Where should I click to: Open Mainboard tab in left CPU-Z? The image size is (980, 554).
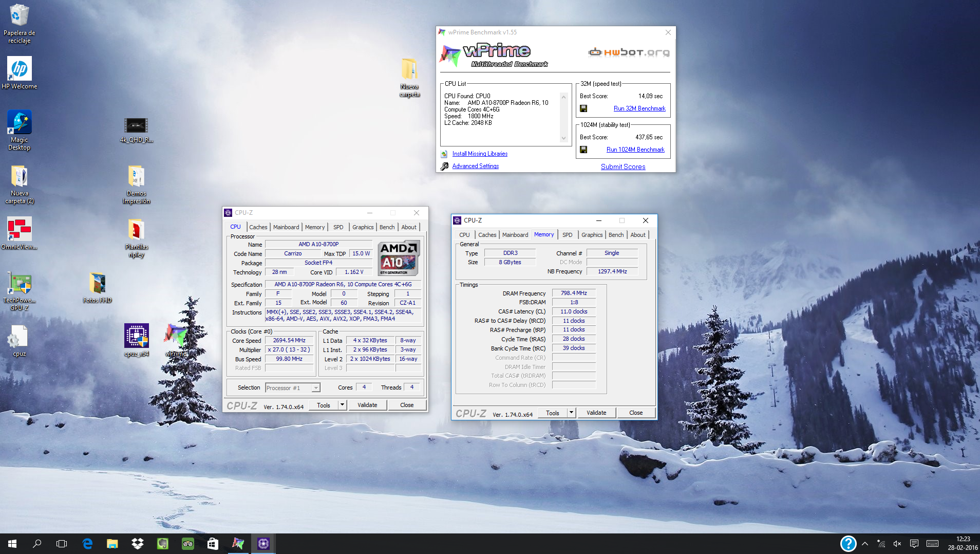pyautogui.click(x=286, y=227)
